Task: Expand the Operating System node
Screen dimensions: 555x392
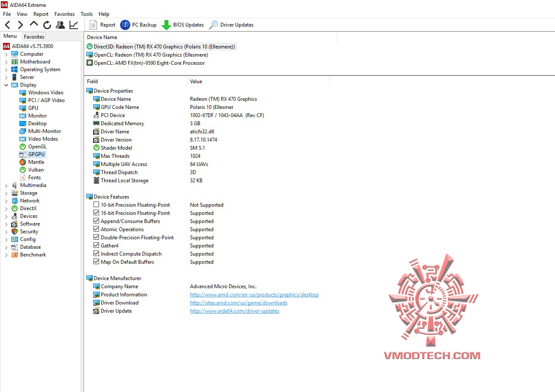Action: coord(6,69)
